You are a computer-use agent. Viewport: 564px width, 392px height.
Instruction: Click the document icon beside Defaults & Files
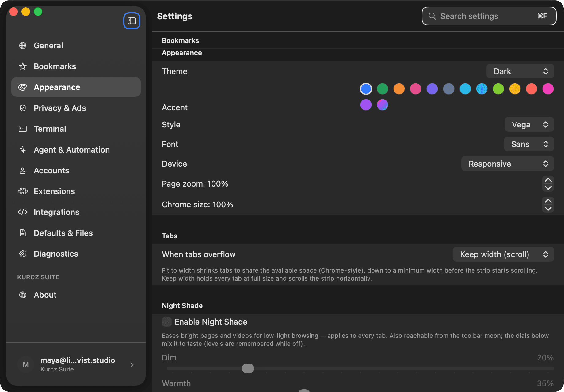[23, 233]
